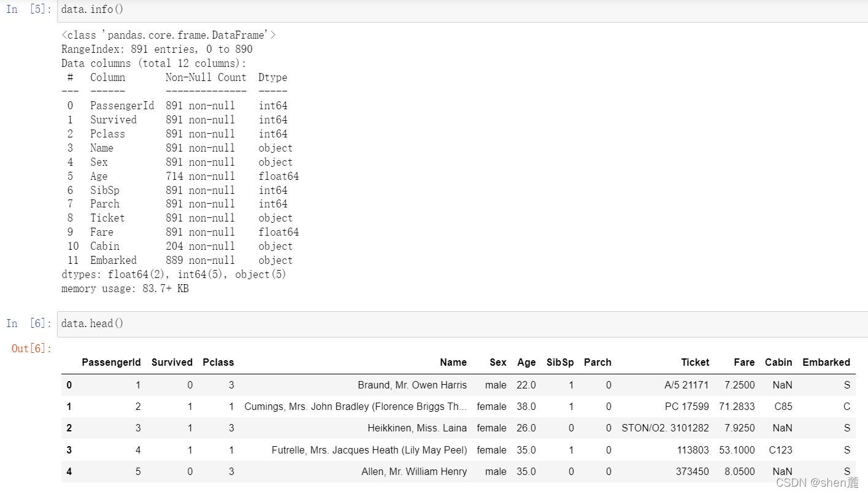Click the name cell 'Allen, Mr. William Henry'
This screenshot has width=868, height=494.
pos(414,471)
